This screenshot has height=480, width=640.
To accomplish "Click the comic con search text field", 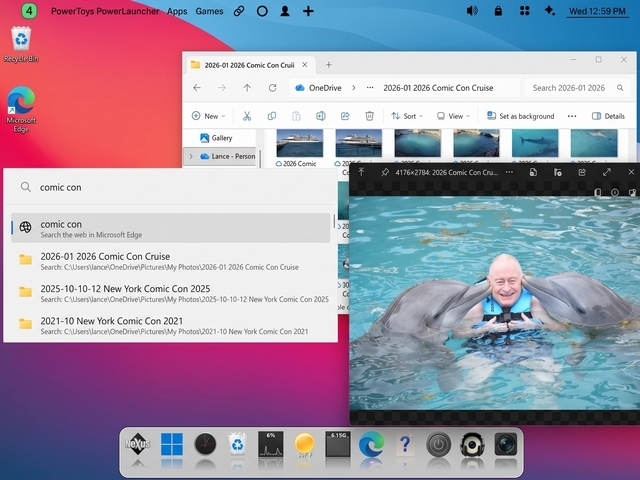I will point(171,187).
